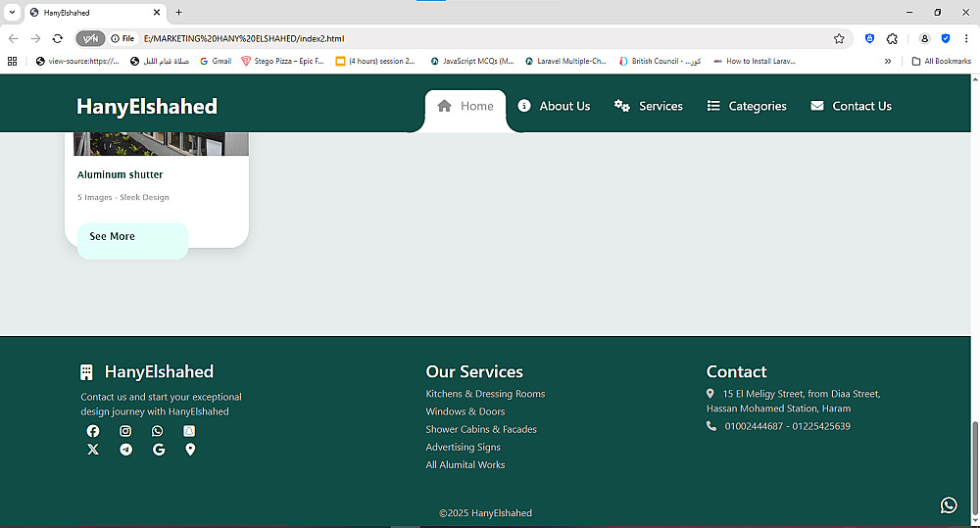Click the blue shield extension icon
The height and width of the screenshot is (528, 980).
(x=946, y=39)
